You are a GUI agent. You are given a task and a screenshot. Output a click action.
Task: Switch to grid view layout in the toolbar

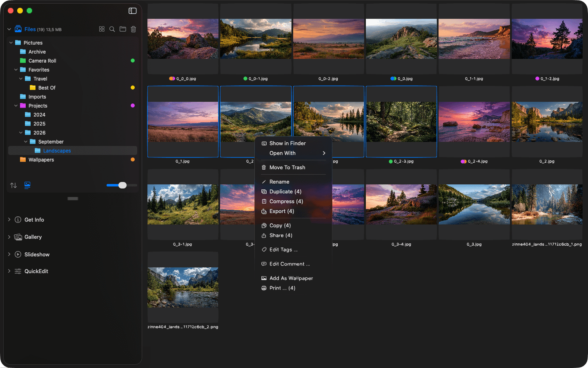(102, 29)
